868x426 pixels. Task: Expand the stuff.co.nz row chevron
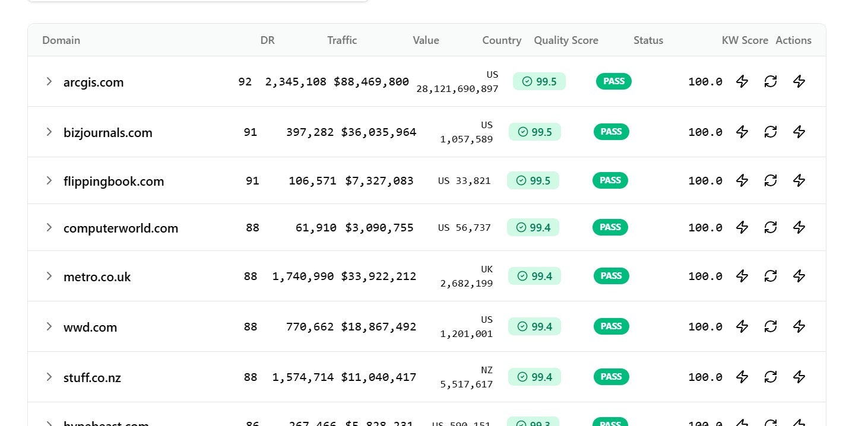[x=49, y=376]
